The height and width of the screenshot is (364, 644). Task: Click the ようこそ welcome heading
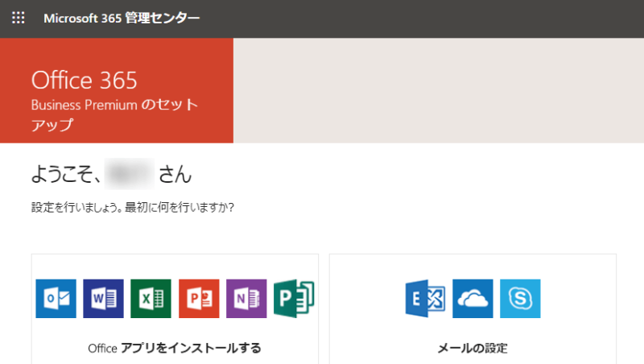coord(111,174)
